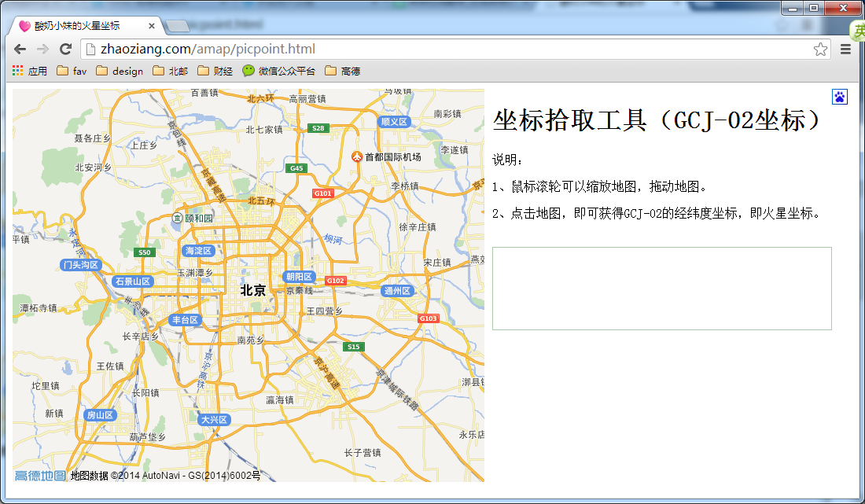Screen dimensions: 865x504
Task: Click 长子营镇 on the map
Action: coord(363,453)
